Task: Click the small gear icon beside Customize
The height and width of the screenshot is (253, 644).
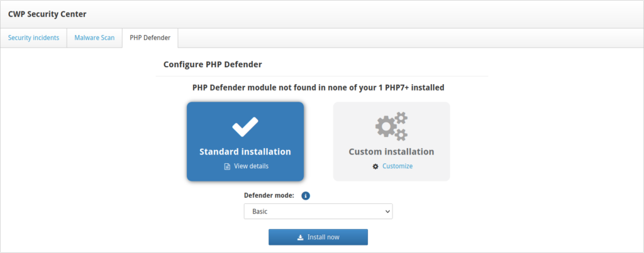Action: tap(375, 166)
